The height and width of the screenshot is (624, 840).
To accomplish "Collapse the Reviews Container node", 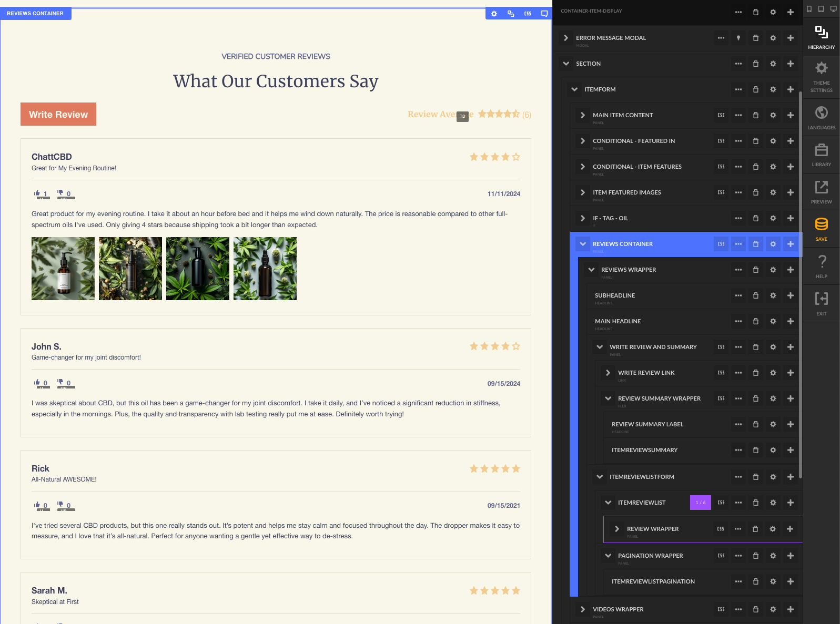I will (x=583, y=244).
